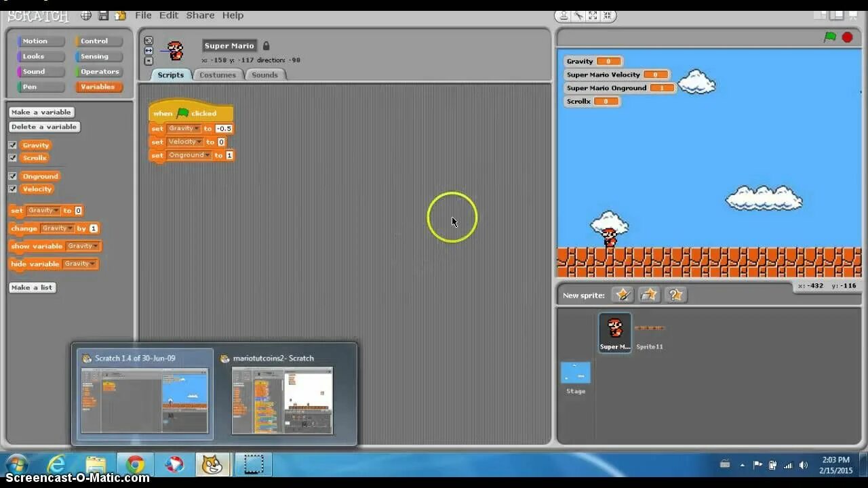Click the globe language icon
The width and height of the screenshot is (868, 488).
[86, 15]
